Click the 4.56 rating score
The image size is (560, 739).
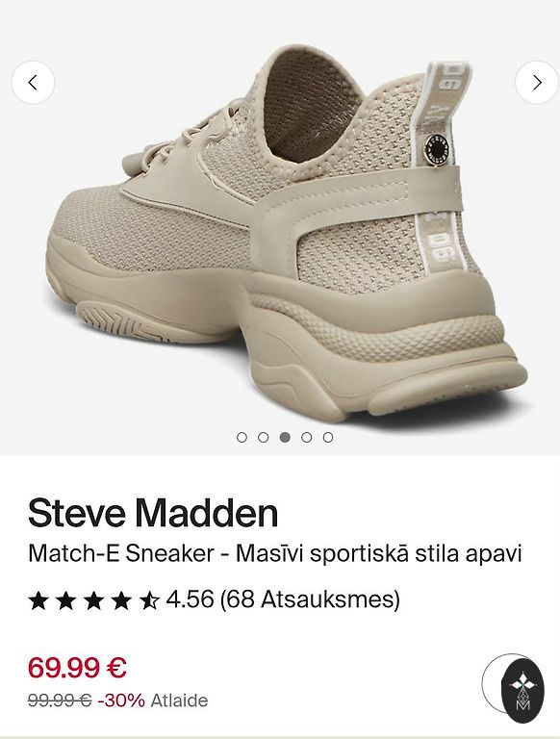[x=190, y=599]
